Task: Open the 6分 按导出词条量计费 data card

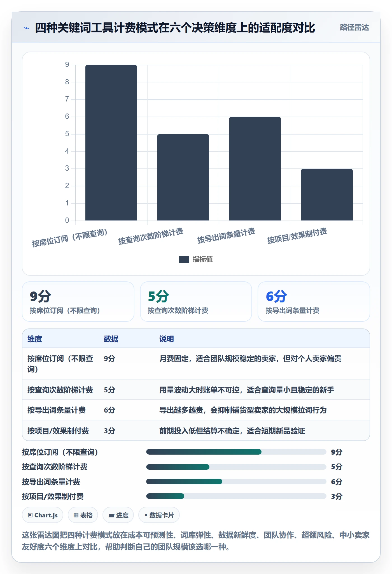Action: (314, 302)
